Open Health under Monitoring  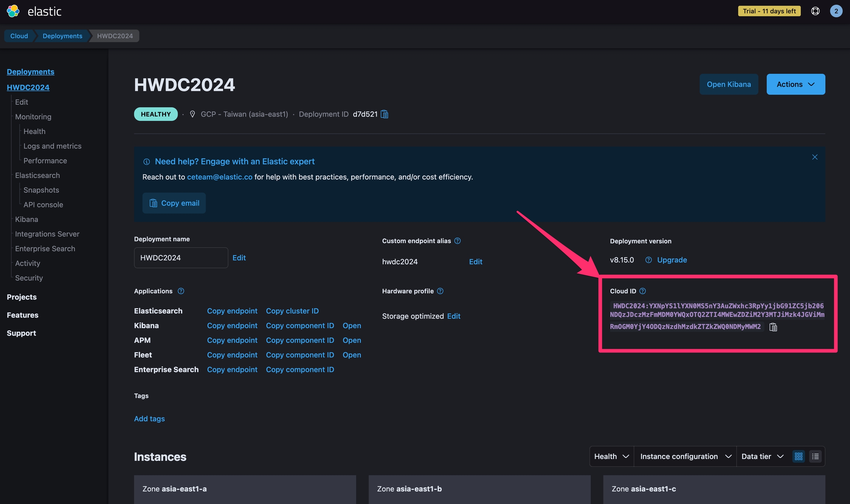pos(34,131)
